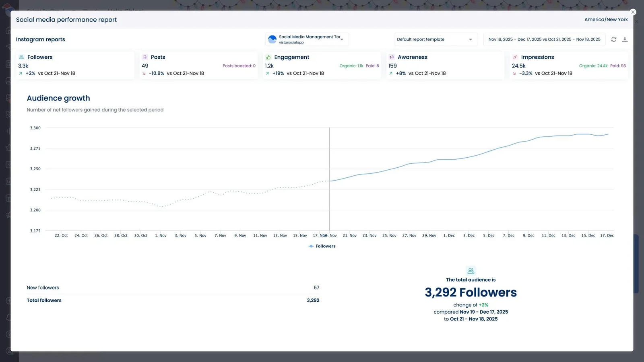Open the Calendar icon in the sidebar

[8, 64]
